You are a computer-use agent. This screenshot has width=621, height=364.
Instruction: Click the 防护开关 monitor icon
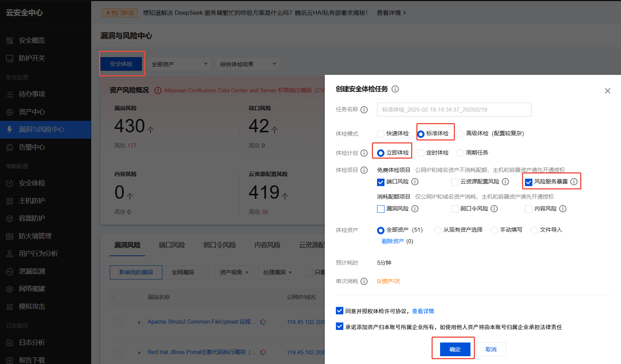[10, 58]
